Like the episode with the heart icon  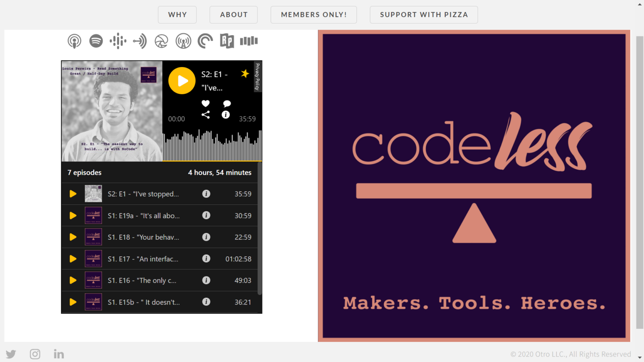[205, 103]
